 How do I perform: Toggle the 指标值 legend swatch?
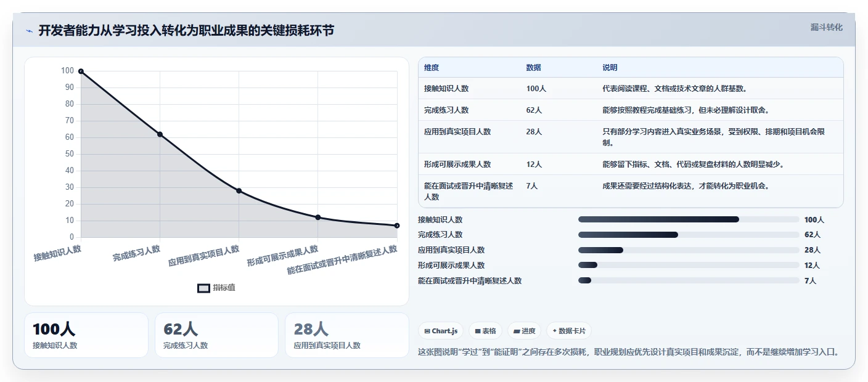(203, 288)
